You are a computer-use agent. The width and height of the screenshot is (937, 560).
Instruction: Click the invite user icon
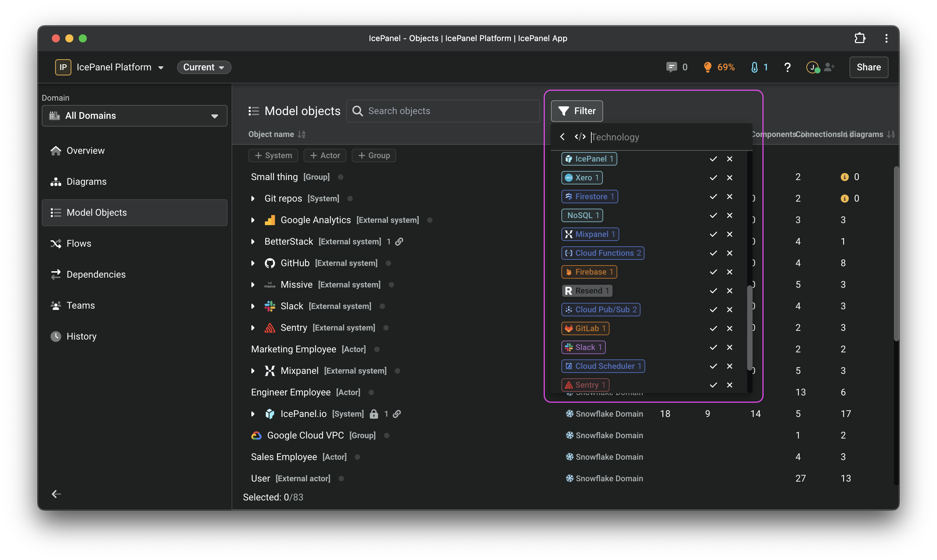click(829, 67)
